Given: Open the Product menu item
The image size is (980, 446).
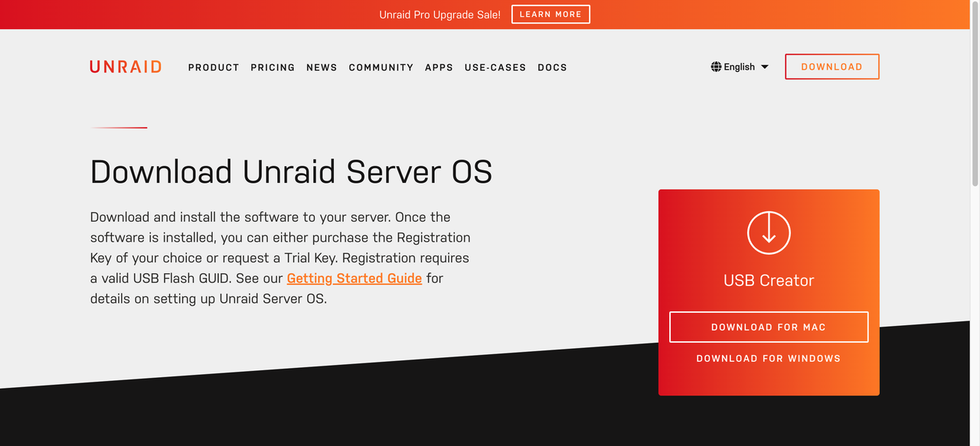Looking at the screenshot, I should [x=214, y=67].
